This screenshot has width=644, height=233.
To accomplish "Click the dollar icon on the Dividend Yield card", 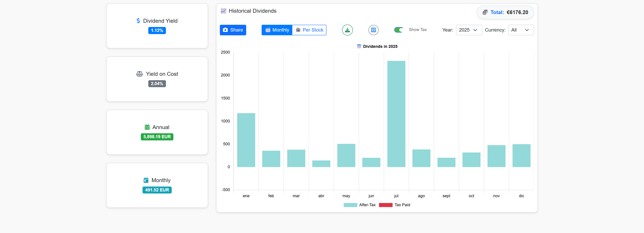I will (138, 21).
